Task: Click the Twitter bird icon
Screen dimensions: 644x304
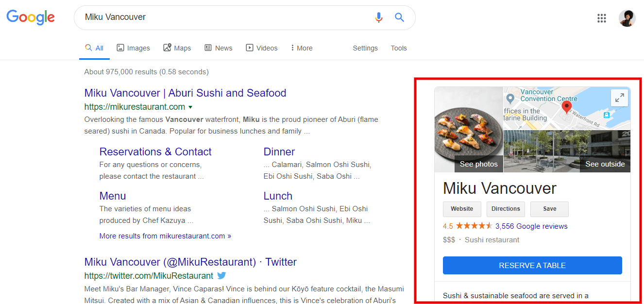Action: [221, 275]
